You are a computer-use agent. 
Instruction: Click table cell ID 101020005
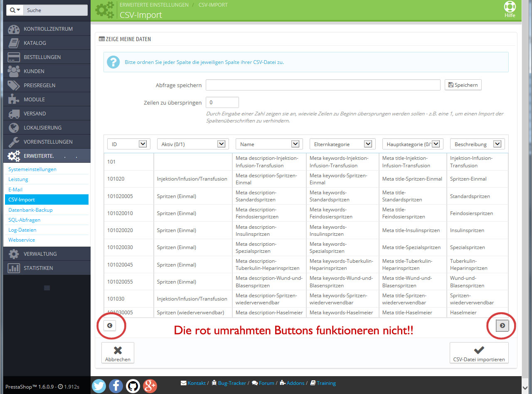point(120,196)
